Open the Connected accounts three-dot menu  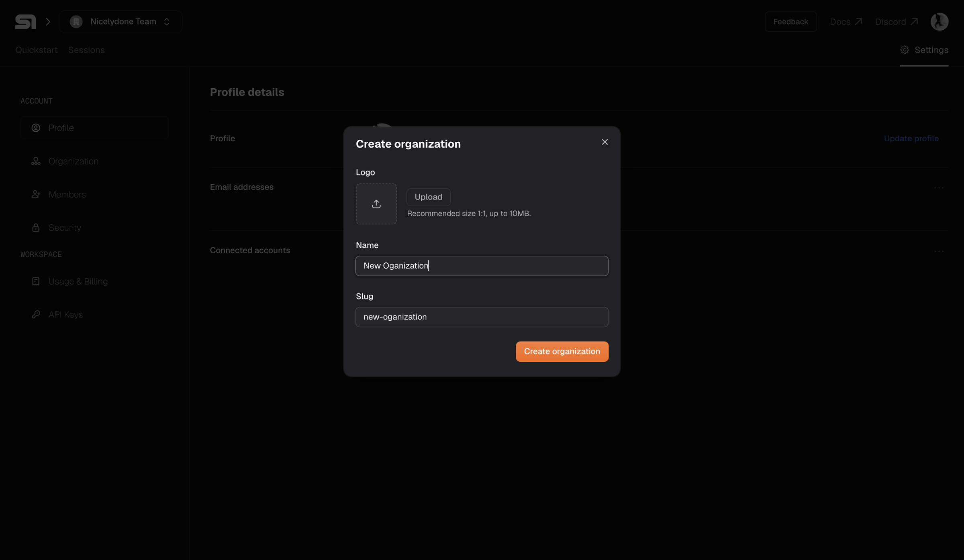point(939,251)
